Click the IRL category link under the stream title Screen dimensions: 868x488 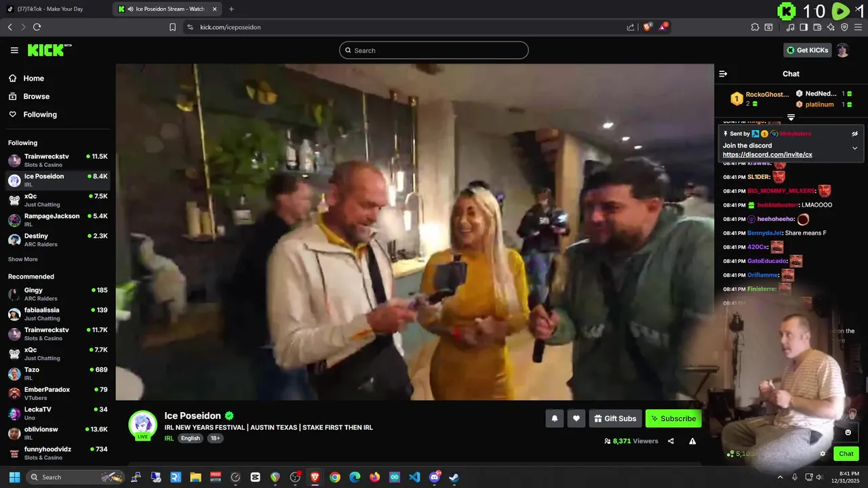[169, 439]
